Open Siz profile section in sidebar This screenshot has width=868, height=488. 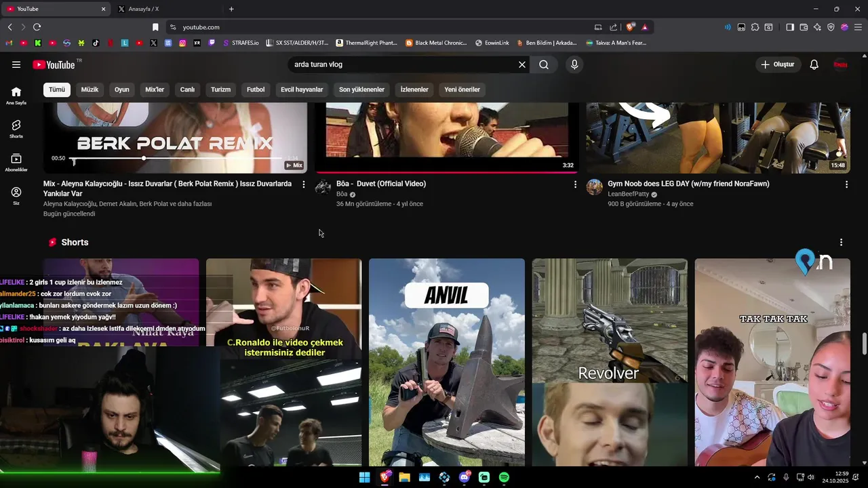[16, 196]
